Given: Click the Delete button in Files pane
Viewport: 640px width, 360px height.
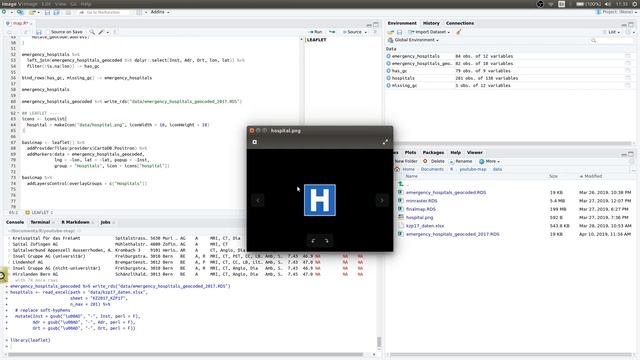Looking at the screenshot, I should (434, 161).
